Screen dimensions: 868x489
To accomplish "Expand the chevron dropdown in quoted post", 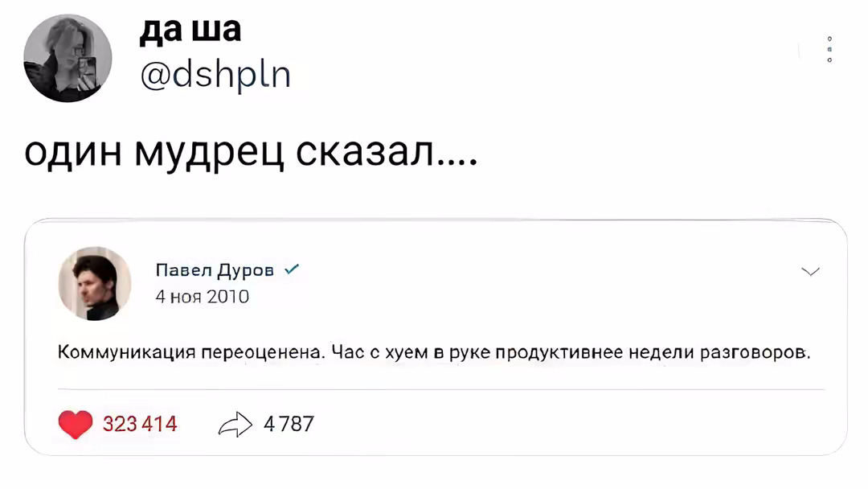I will click(811, 272).
